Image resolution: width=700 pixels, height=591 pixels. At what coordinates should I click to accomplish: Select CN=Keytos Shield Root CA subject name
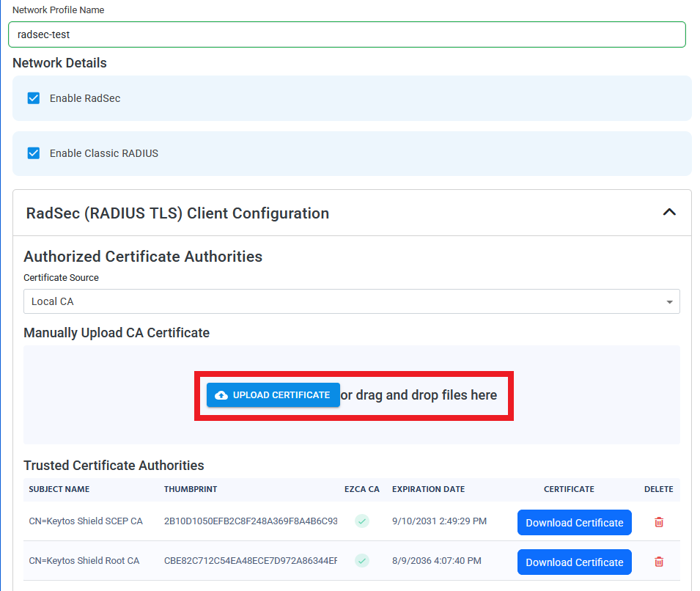click(x=84, y=561)
